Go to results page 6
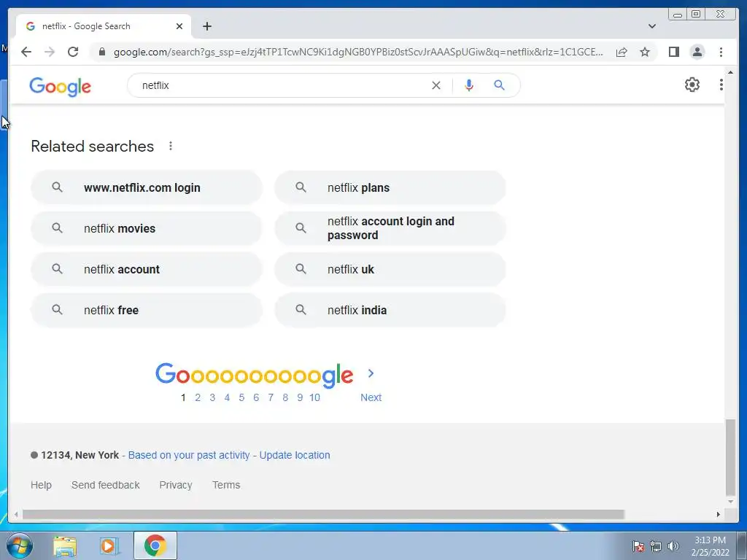The image size is (747, 560). 256,397
